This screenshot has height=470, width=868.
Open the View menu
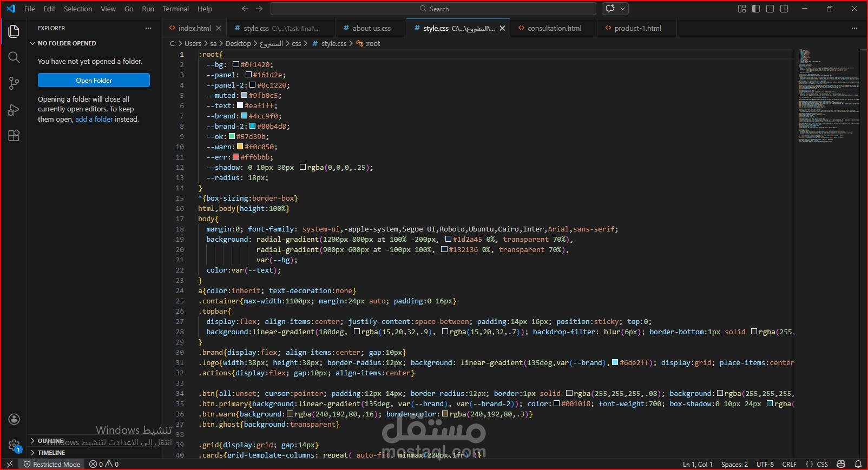[108, 9]
